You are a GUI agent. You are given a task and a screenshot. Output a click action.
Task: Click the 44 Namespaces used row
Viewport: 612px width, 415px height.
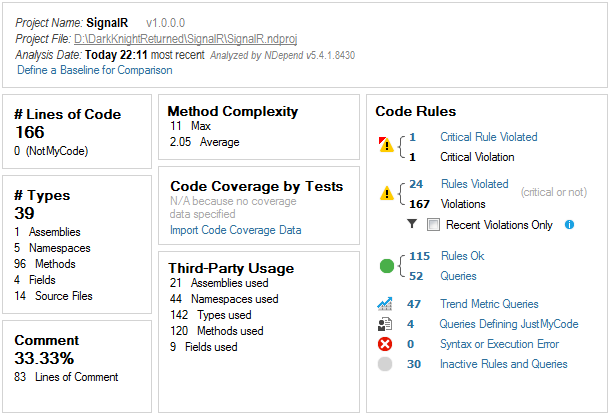pos(224,299)
